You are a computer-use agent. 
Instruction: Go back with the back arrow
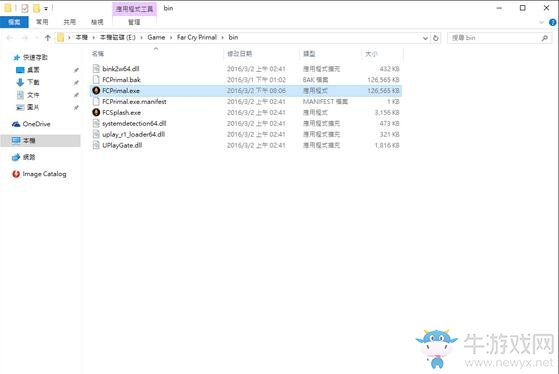tap(10, 37)
